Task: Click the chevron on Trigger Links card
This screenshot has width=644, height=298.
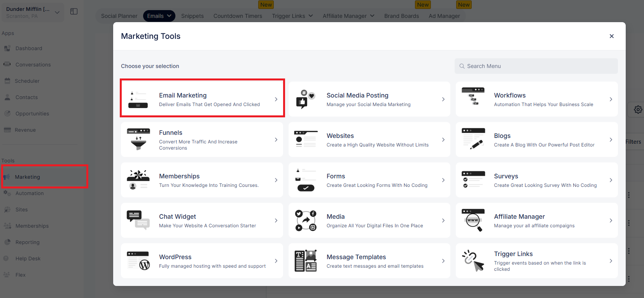Action: pyautogui.click(x=611, y=261)
